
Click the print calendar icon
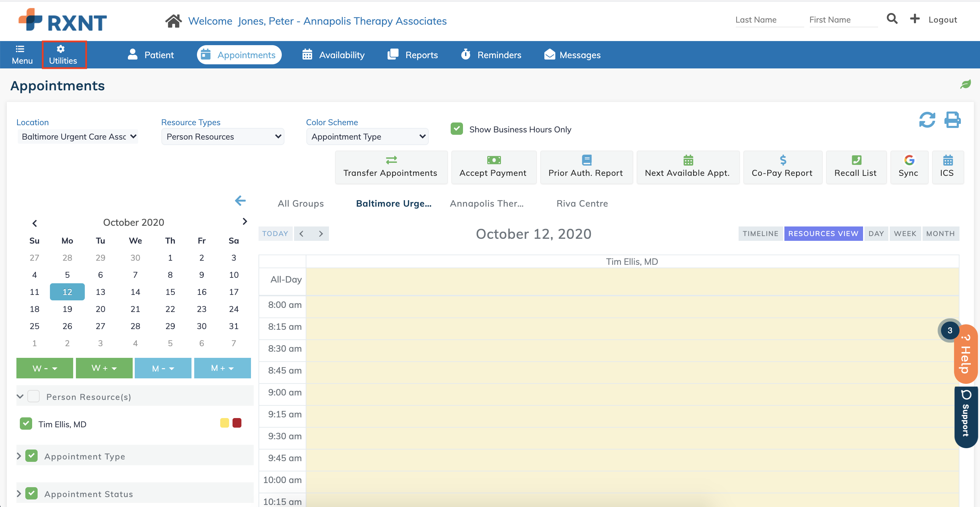coord(952,120)
